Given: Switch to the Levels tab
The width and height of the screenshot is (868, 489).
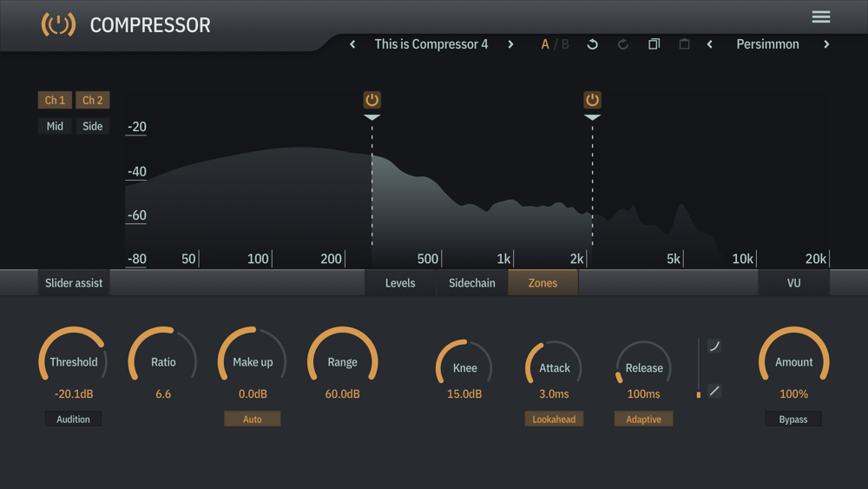Looking at the screenshot, I should point(400,283).
